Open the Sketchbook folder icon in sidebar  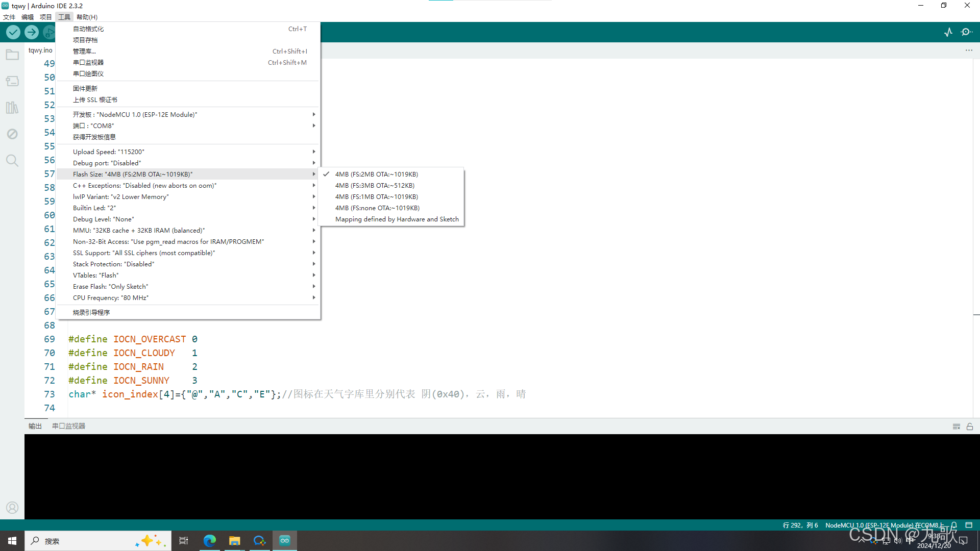(12, 55)
